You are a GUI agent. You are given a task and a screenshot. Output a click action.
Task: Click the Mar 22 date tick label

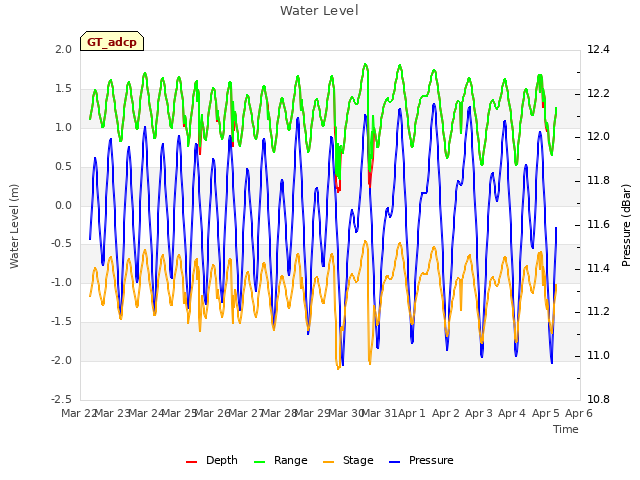(x=79, y=413)
